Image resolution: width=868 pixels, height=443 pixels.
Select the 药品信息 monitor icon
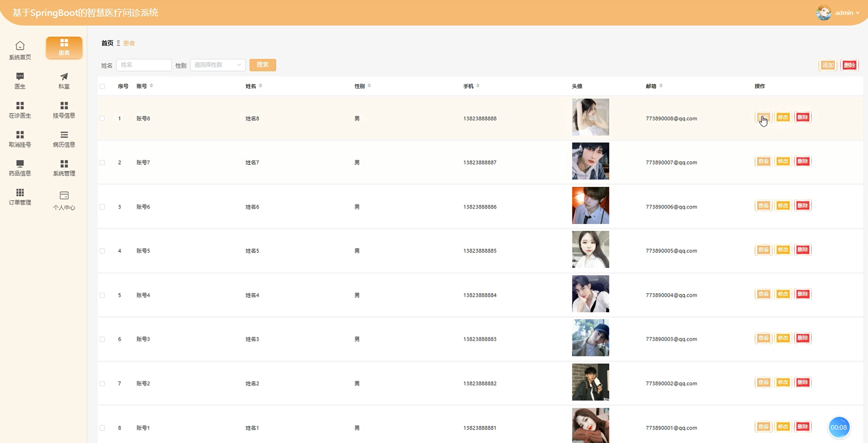[x=20, y=164]
